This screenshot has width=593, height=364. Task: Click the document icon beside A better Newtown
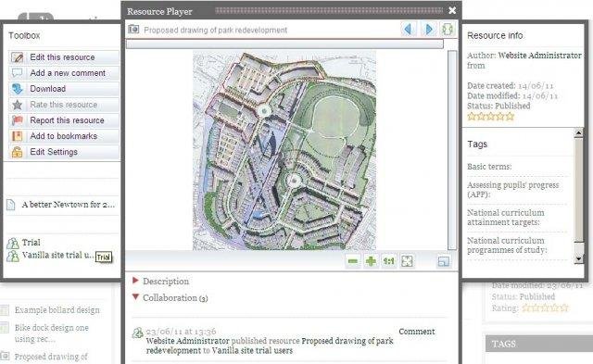tap(10, 205)
